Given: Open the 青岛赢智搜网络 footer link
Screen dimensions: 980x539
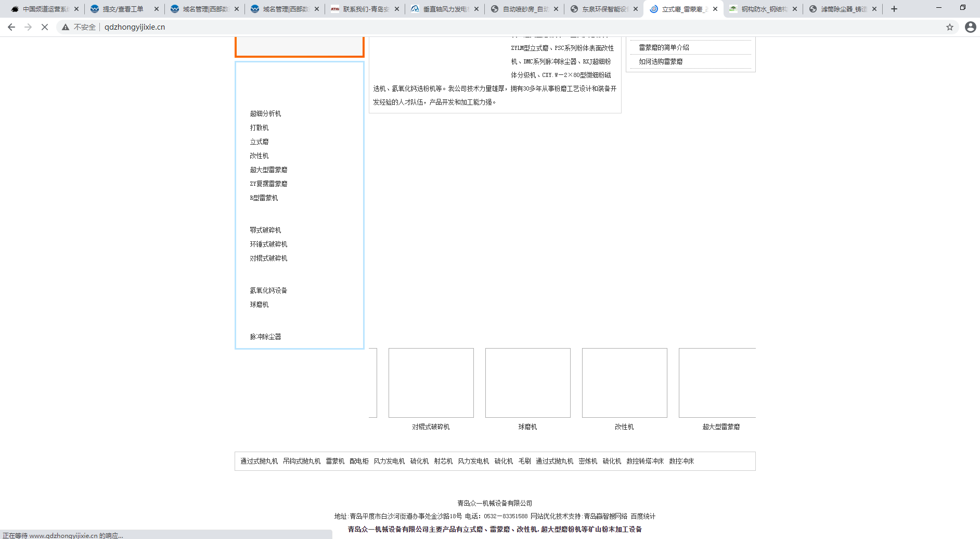Looking at the screenshot, I should [605, 516].
